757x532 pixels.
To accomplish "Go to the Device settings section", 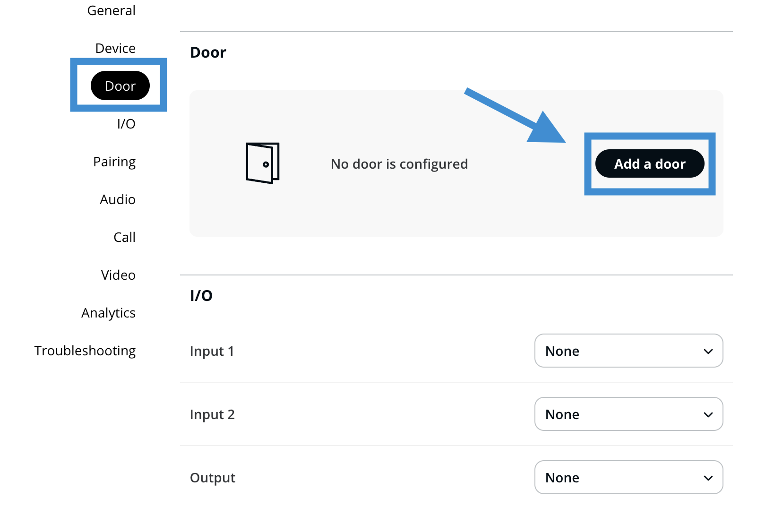I will click(x=115, y=48).
